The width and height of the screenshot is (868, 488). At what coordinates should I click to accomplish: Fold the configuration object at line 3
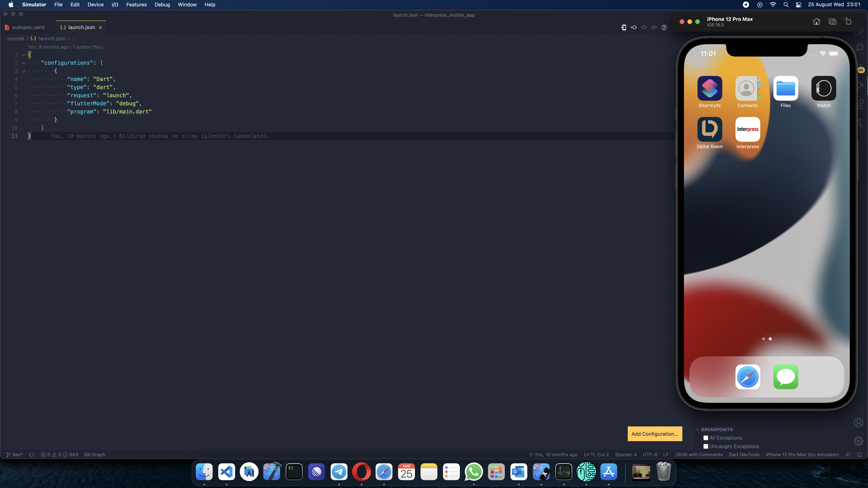pyautogui.click(x=24, y=71)
